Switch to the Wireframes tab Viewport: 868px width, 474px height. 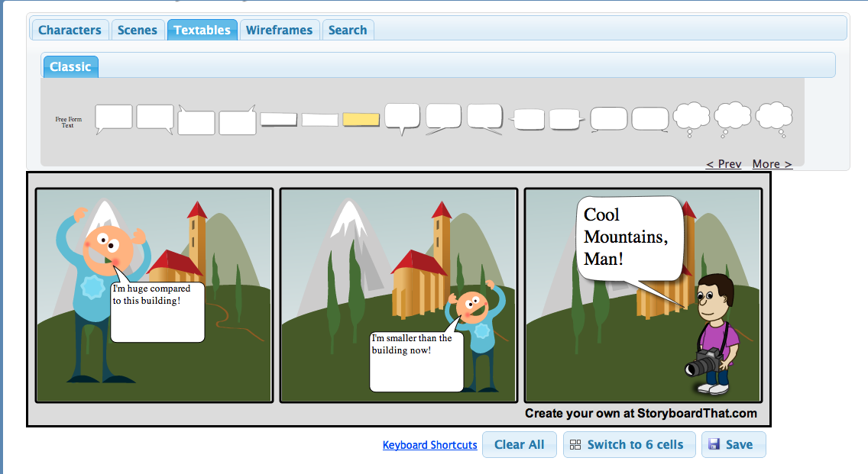tap(280, 29)
